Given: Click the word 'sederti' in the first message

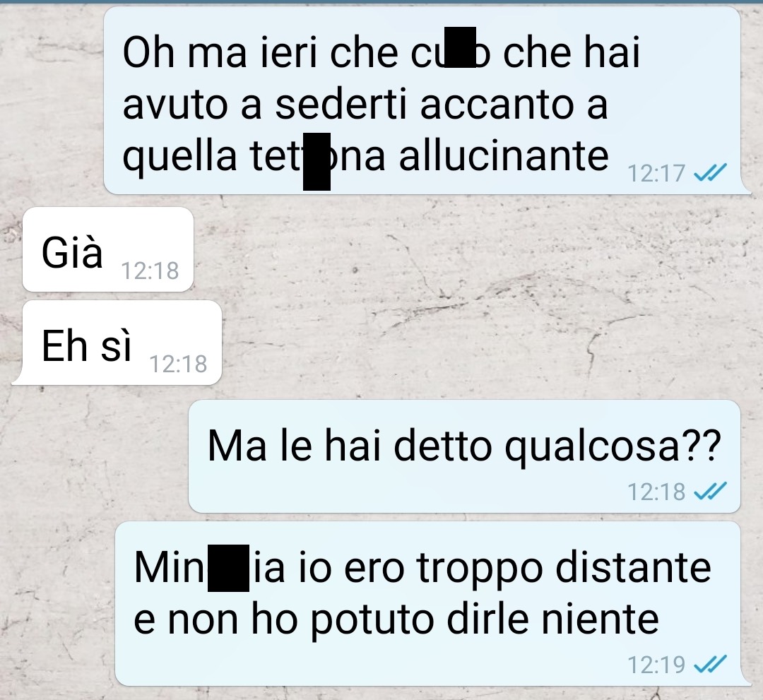Looking at the screenshot, I should [x=341, y=104].
